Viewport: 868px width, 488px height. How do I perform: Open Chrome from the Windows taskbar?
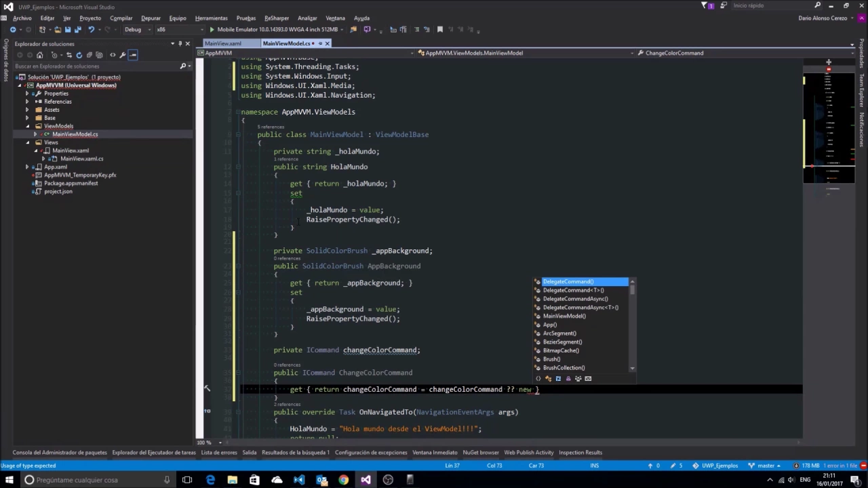[344, 480]
